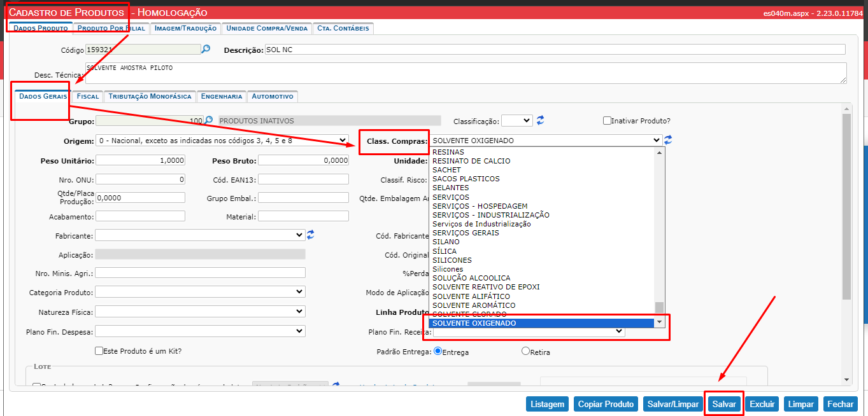
Task: Select the Dados Gerais sub-tab
Action: coord(43,97)
